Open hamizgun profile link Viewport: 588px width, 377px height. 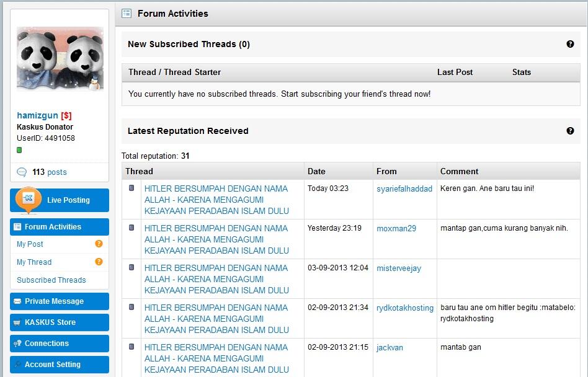click(x=37, y=115)
